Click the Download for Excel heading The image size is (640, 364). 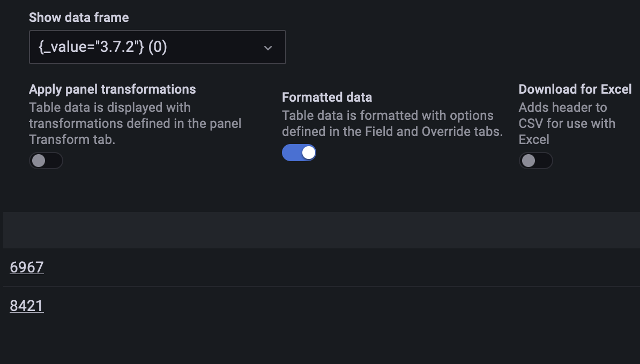pyautogui.click(x=575, y=89)
